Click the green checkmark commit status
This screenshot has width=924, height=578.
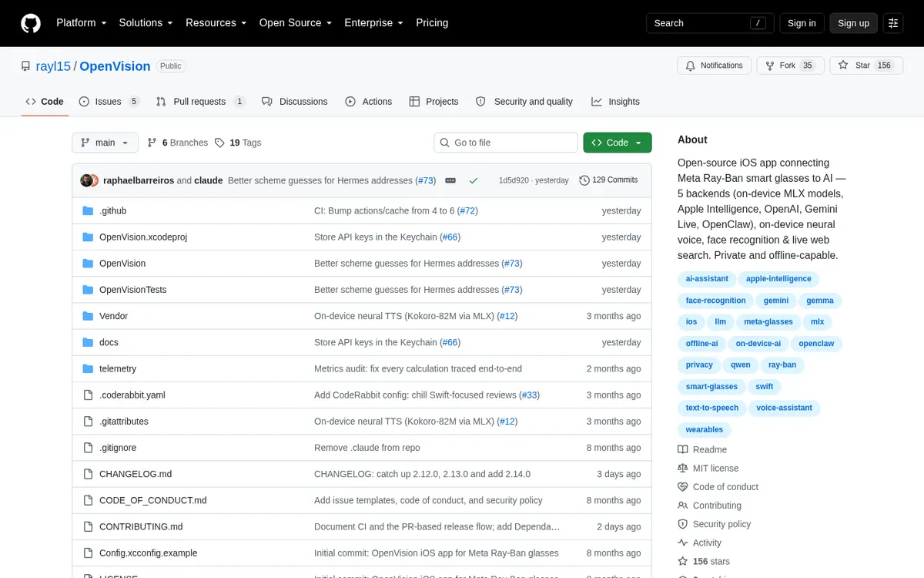click(x=474, y=180)
